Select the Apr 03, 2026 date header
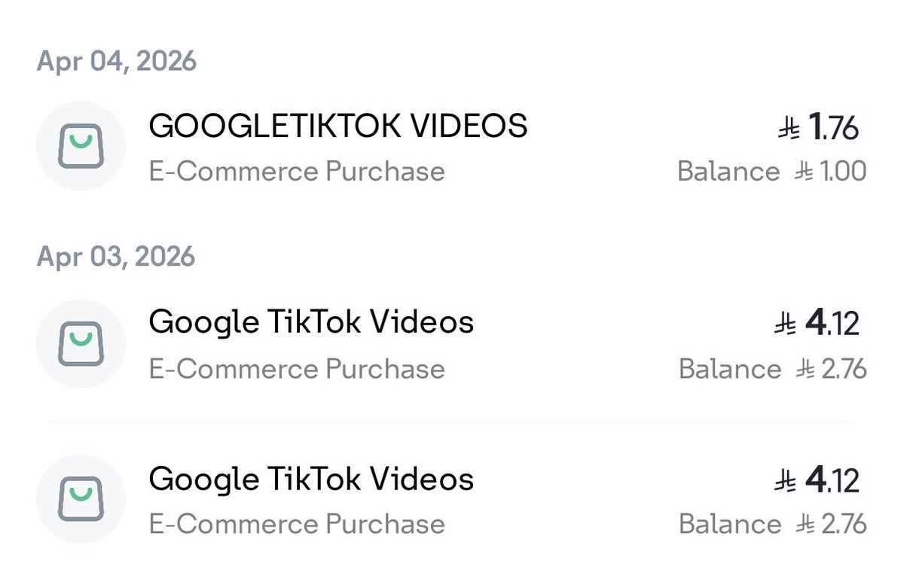This screenshot has width=904, height=588. [116, 257]
